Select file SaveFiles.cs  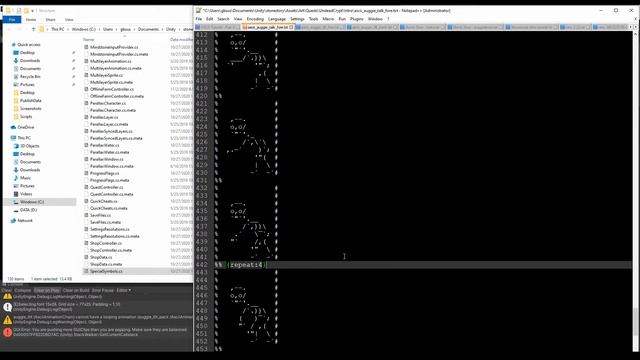100,215
